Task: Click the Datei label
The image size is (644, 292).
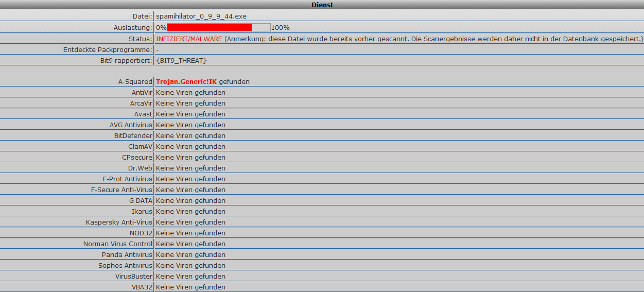Action: point(142,16)
